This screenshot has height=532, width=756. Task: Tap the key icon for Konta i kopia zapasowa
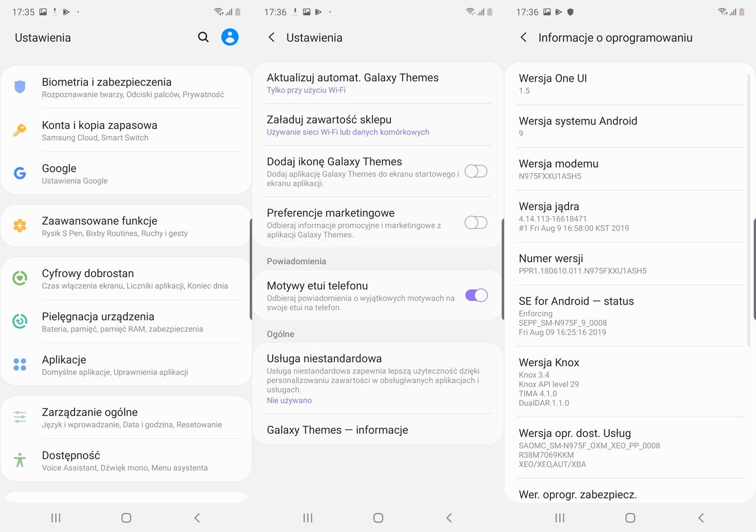[20, 130]
